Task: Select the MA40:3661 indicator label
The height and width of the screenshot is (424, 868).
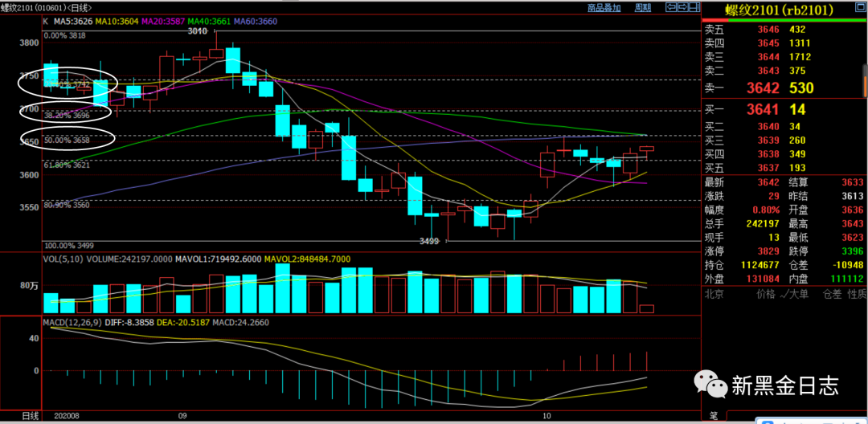Action: coord(209,22)
